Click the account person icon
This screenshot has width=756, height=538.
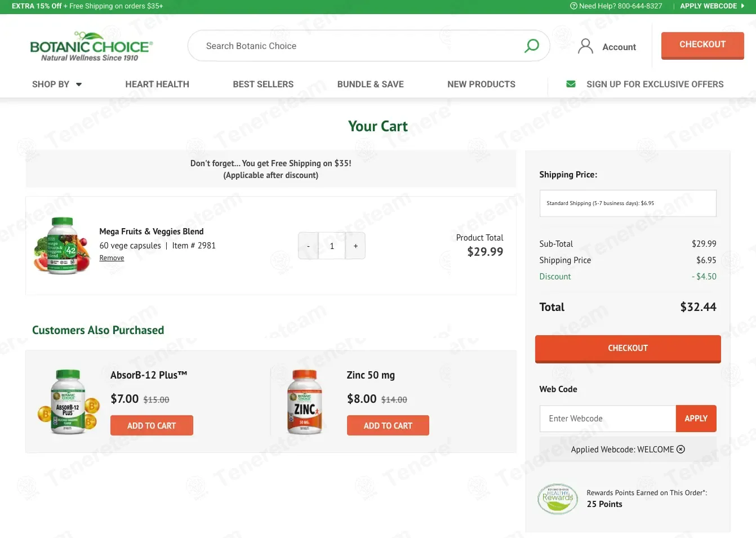(x=586, y=46)
